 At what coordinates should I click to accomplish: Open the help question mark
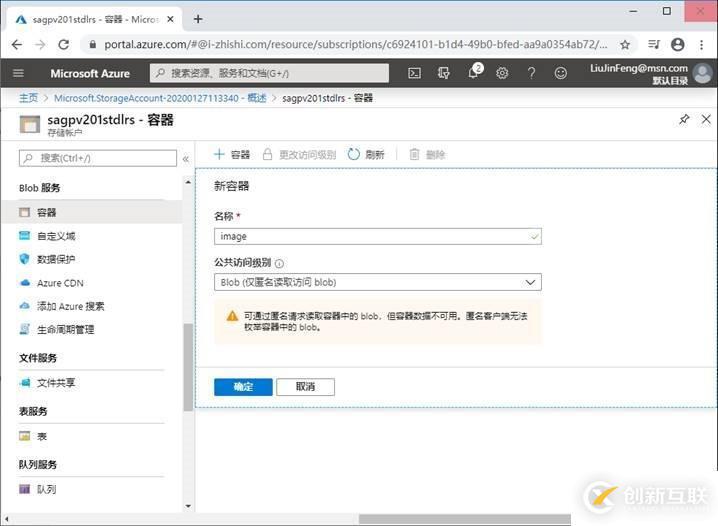pos(531,73)
